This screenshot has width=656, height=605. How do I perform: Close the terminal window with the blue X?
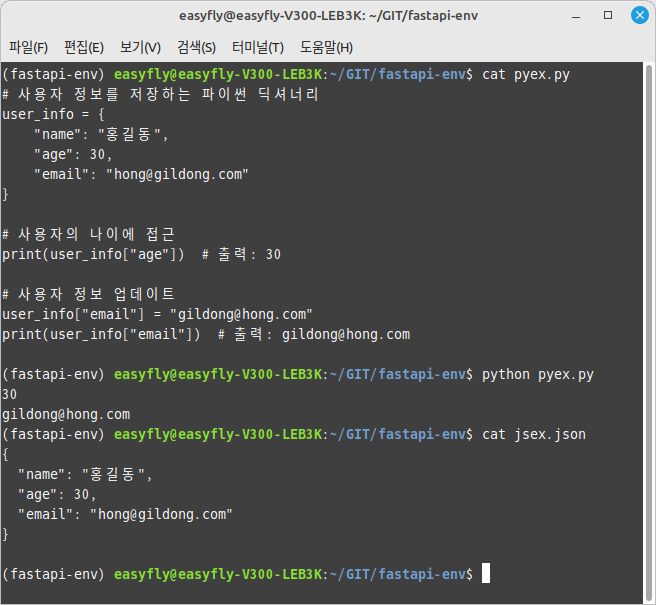pos(640,15)
